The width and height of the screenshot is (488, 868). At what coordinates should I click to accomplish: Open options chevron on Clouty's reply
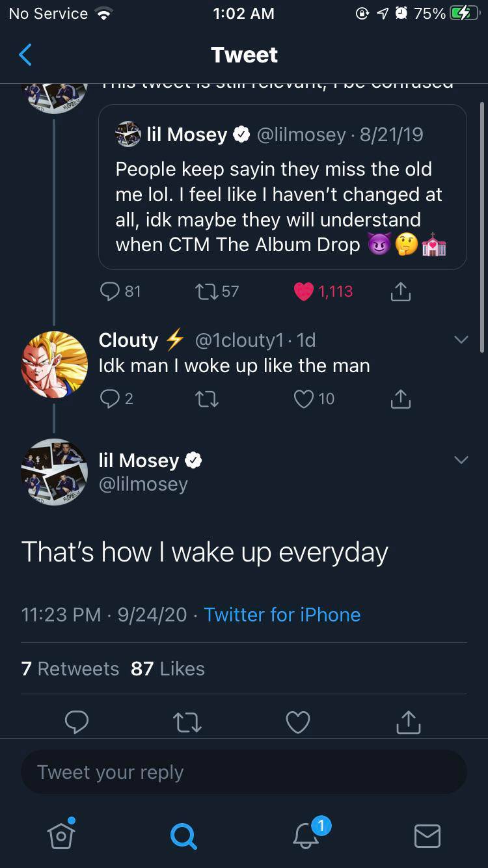click(461, 339)
